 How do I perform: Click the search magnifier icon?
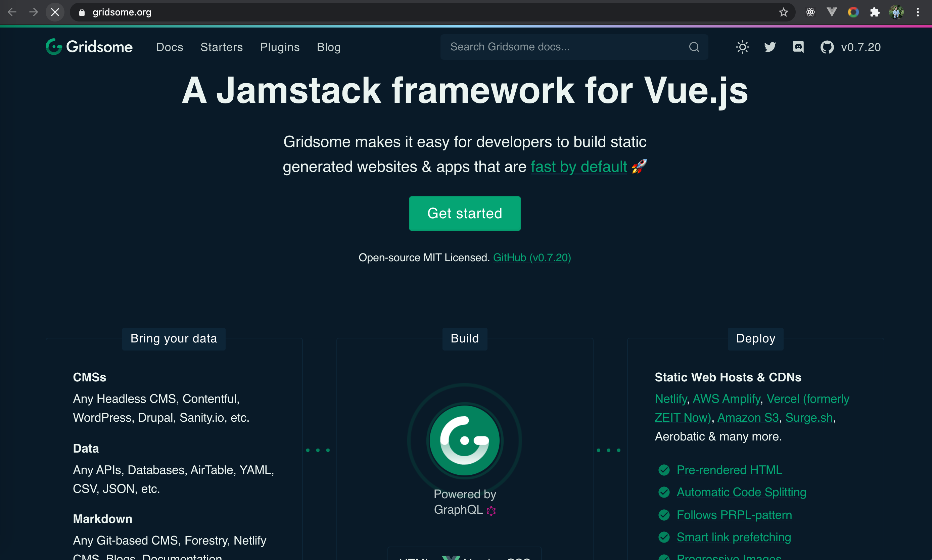pos(694,47)
